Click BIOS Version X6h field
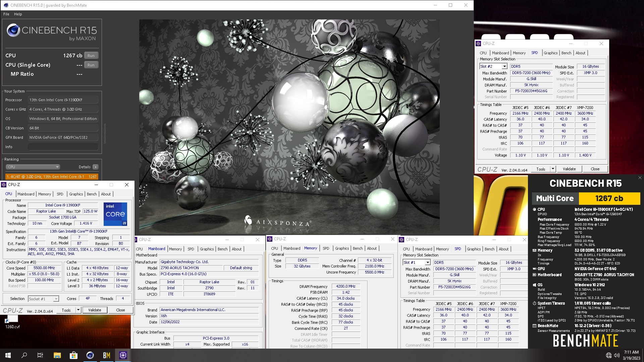Screen dimensions: 644x362 point(209,316)
